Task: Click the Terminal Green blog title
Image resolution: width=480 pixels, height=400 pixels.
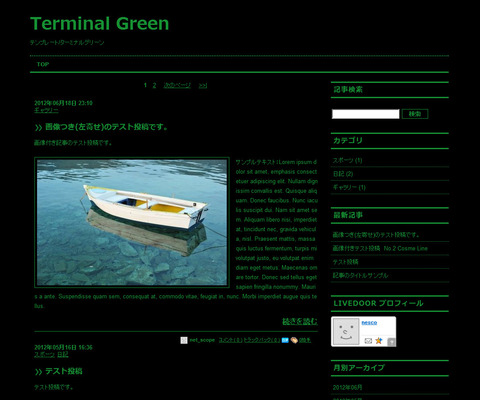Action: [100, 24]
